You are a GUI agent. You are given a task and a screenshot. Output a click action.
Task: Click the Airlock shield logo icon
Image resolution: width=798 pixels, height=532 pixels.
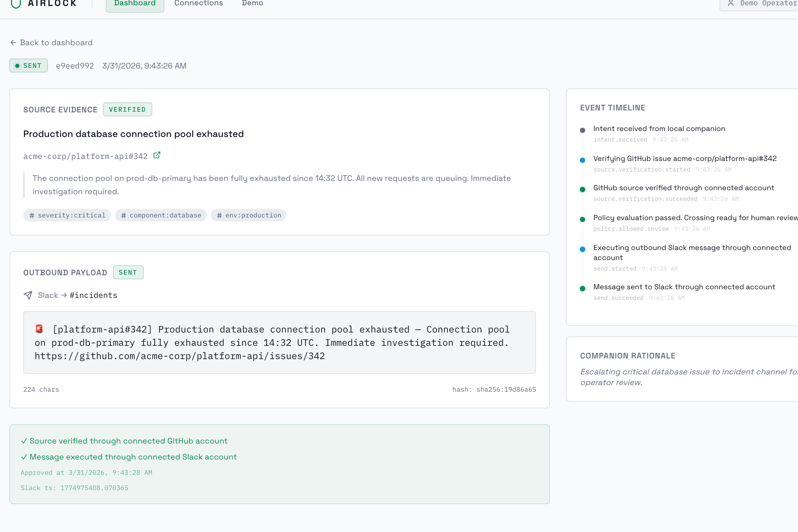click(x=16, y=3)
